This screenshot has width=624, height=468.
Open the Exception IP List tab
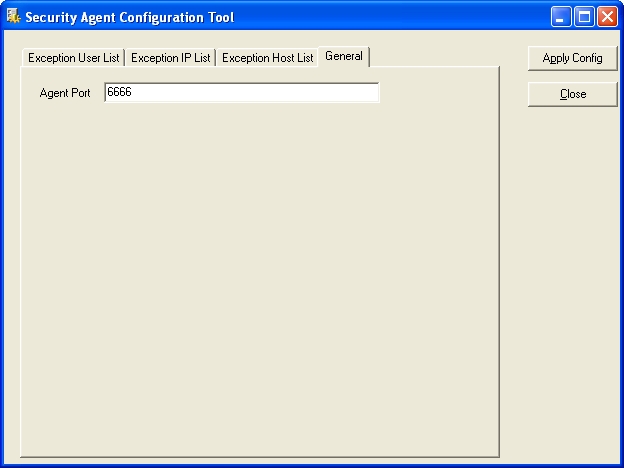click(170, 58)
